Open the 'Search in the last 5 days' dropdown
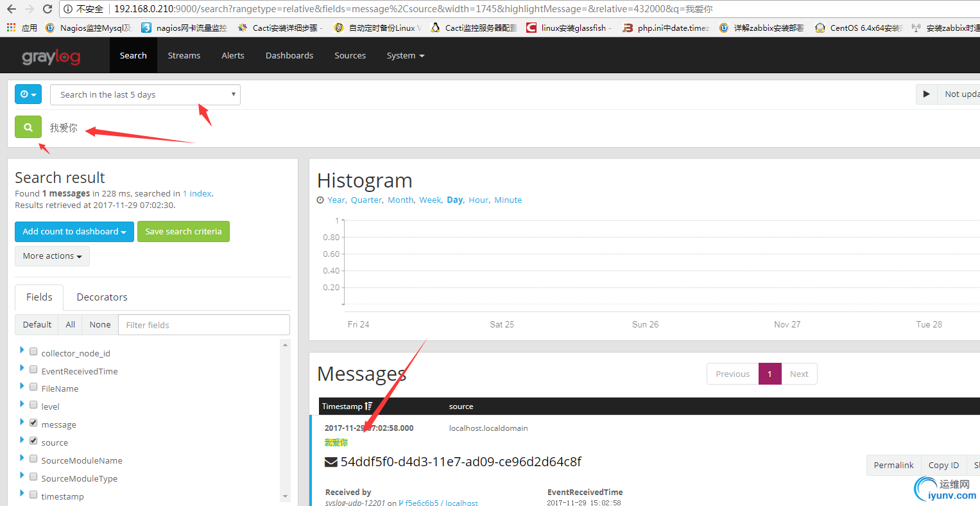 (x=145, y=94)
